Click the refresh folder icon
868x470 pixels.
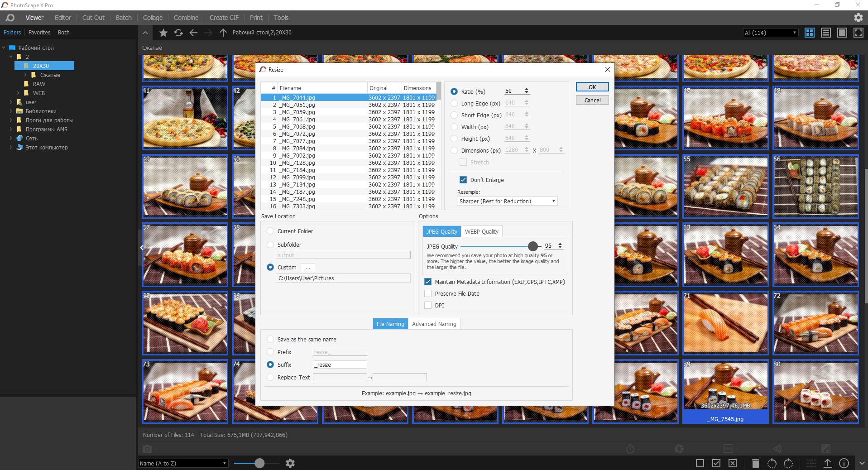[178, 33]
